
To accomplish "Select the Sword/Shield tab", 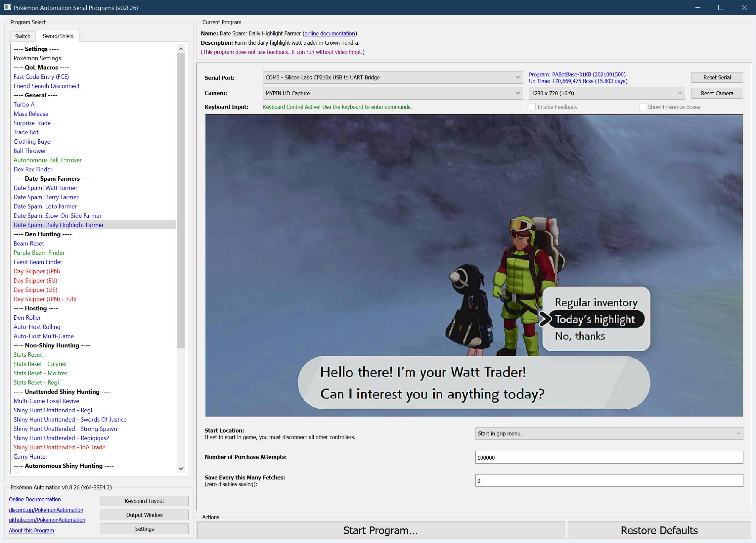I will click(58, 36).
